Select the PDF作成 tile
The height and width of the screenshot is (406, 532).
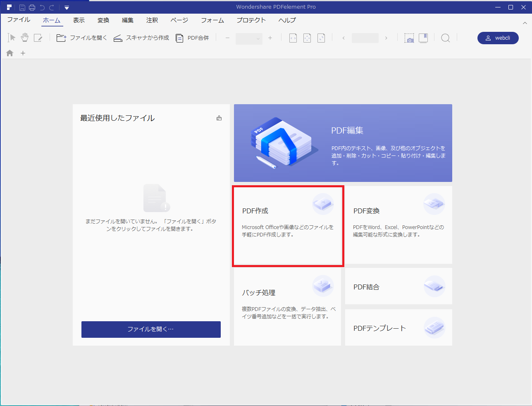[288, 225]
